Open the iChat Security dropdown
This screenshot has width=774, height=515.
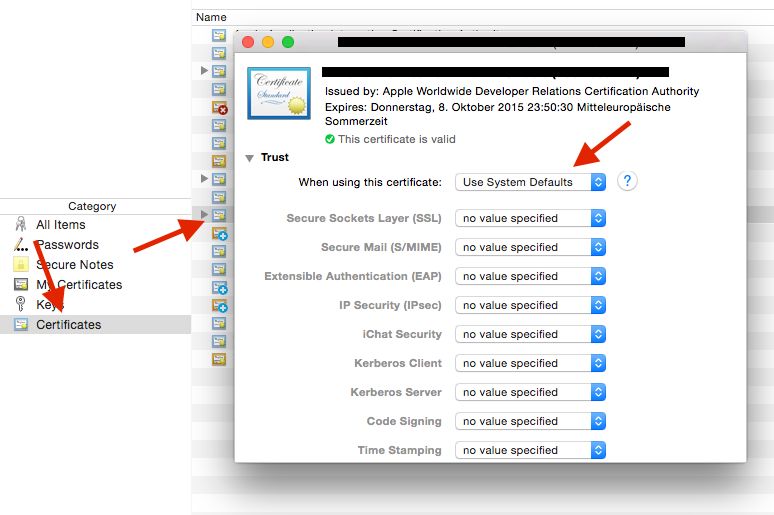[x=530, y=334]
